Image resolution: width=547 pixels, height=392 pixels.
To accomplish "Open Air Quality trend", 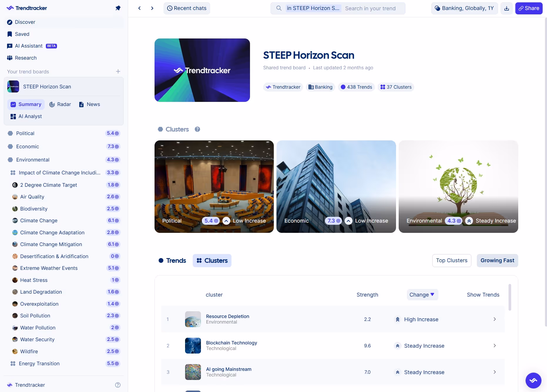I will click(64, 197).
